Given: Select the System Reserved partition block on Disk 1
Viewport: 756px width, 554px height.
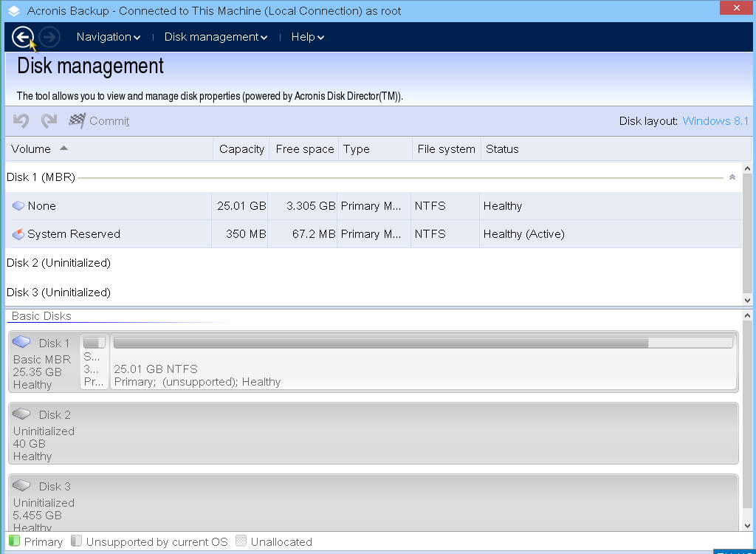Looking at the screenshot, I should [94, 361].
